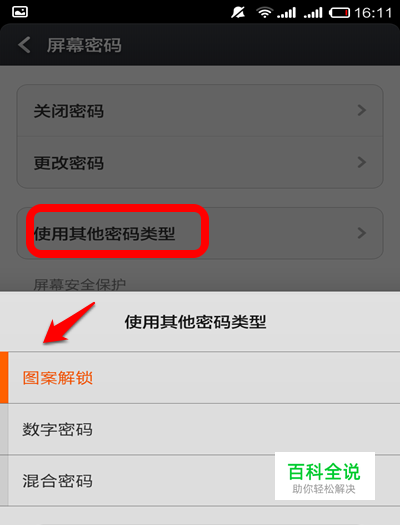Screen dimensions: 400x525
Task: Select 图案解锁 pattern unlock option
Action: [x=200, y=378]
